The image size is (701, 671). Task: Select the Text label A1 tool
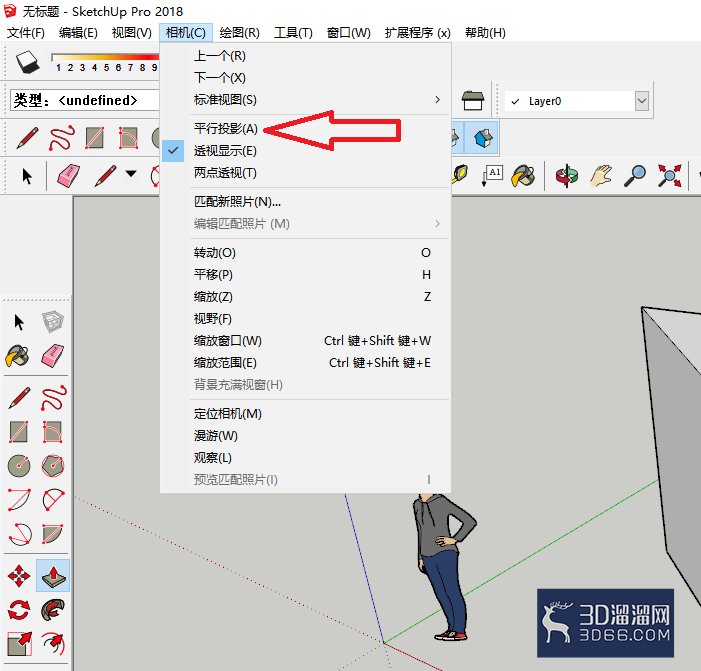click(492, 175)
